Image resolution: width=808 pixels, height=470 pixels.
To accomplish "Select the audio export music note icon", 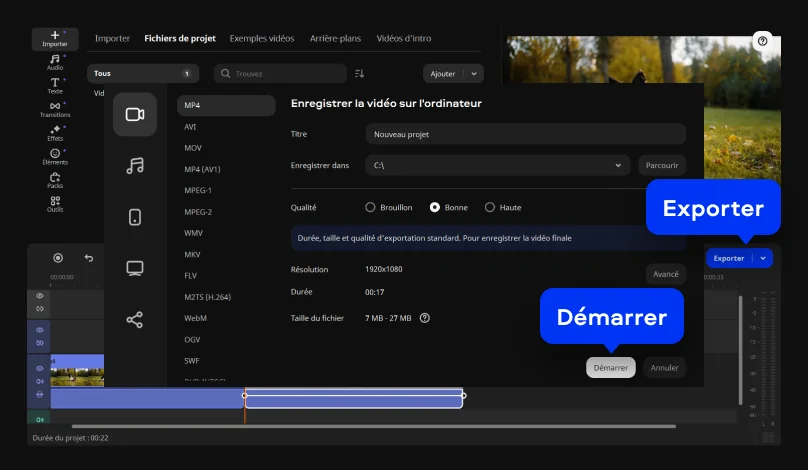I will pos(135,166).
